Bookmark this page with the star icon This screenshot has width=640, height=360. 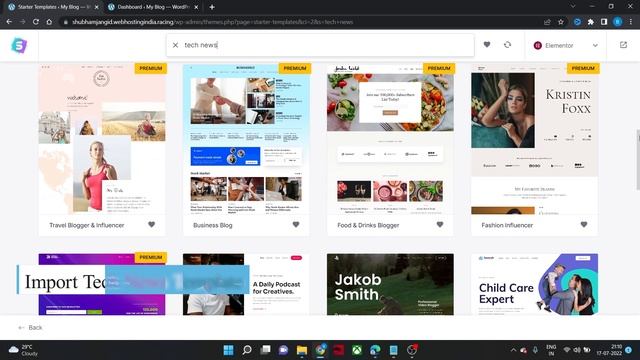click(561, 22)
